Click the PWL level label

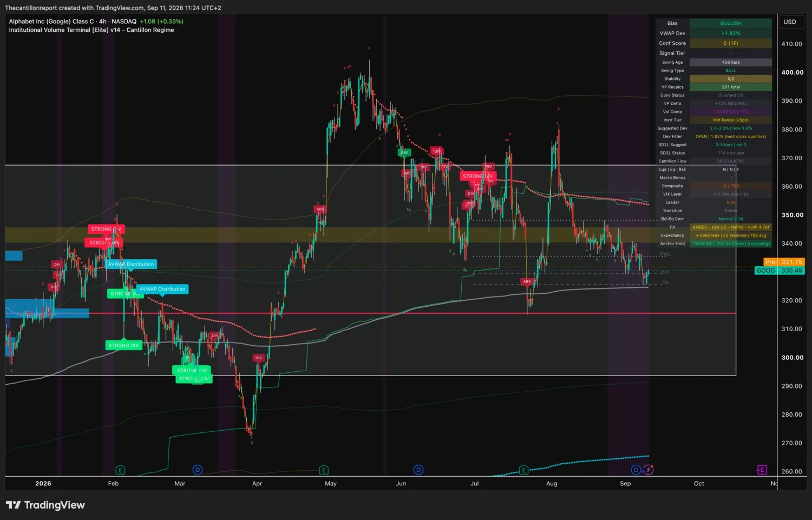[665, 254]
